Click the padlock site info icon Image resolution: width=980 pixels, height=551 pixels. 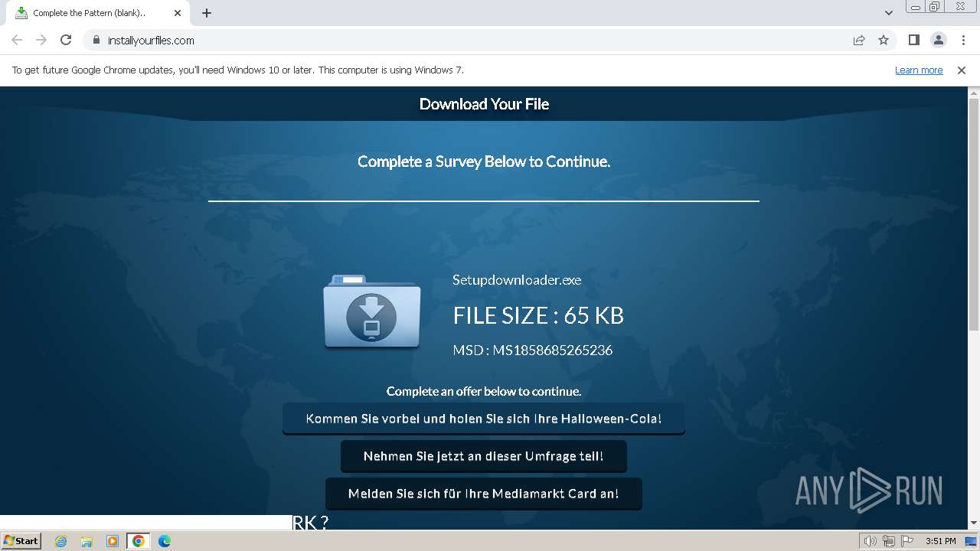pyautogui.click(x=96, y=41)
